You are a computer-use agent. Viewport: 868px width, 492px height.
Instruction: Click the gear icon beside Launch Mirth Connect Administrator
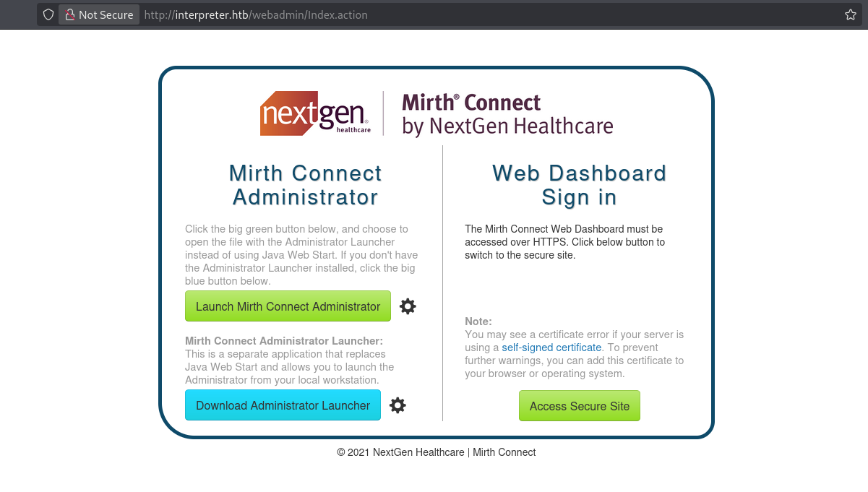pyautogui.click(x=408, y=306)
